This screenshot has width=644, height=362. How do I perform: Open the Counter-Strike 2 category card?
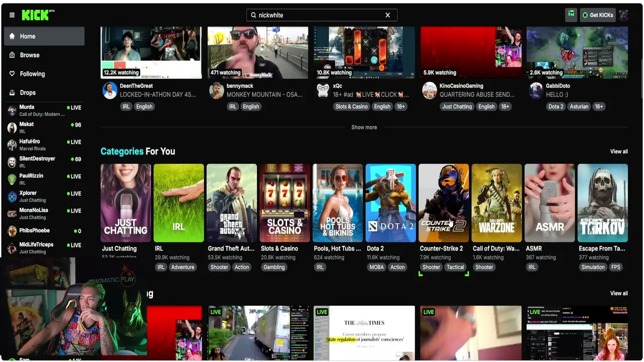click(444, 203)
